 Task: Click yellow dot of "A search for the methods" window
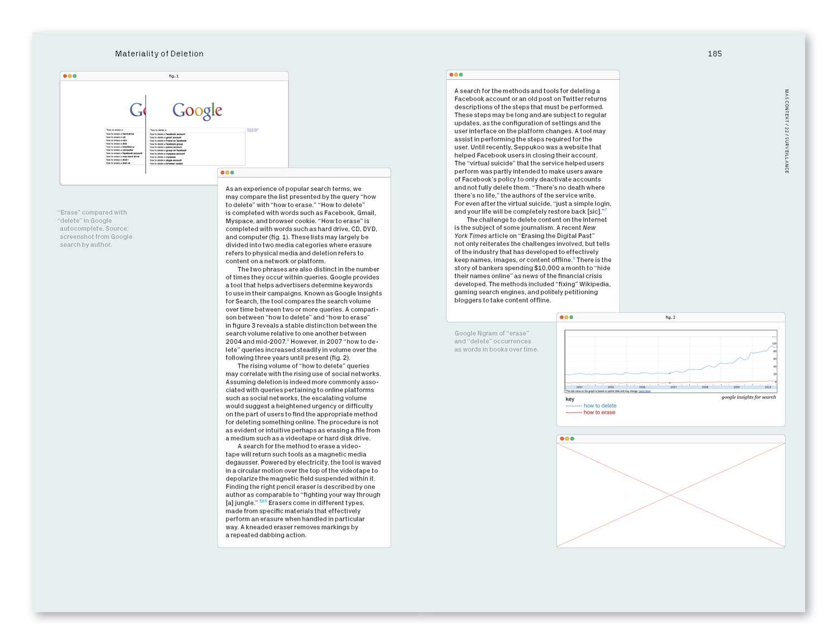tap(456, 75)
